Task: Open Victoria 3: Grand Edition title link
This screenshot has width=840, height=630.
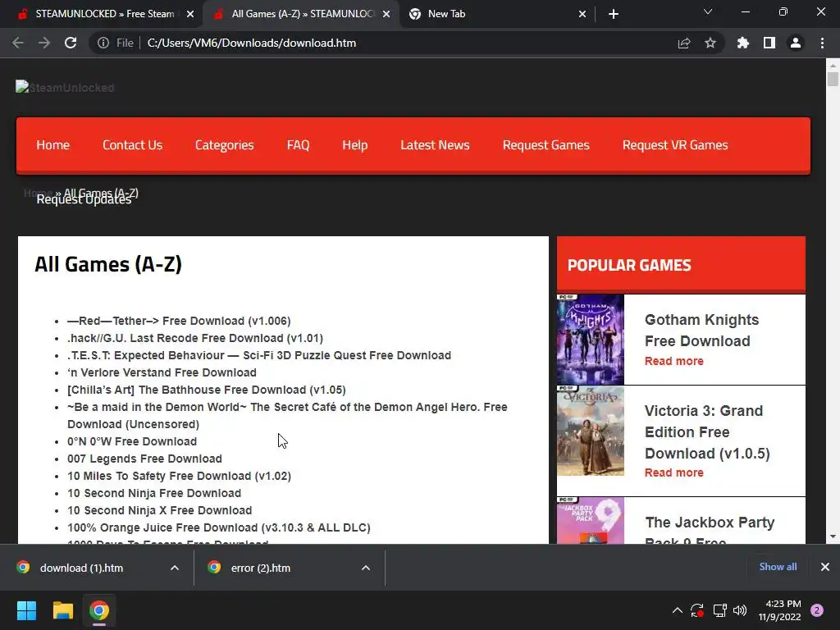Action: coord(707,431)
